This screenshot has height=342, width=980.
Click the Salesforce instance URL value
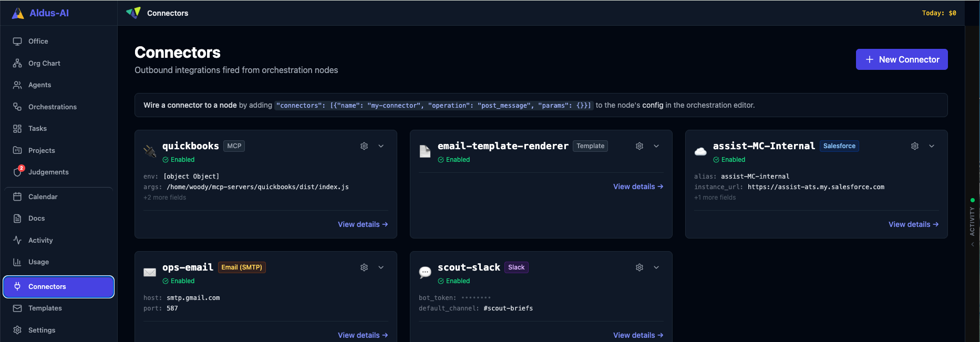pyautogui.click(x=816, y=187)
